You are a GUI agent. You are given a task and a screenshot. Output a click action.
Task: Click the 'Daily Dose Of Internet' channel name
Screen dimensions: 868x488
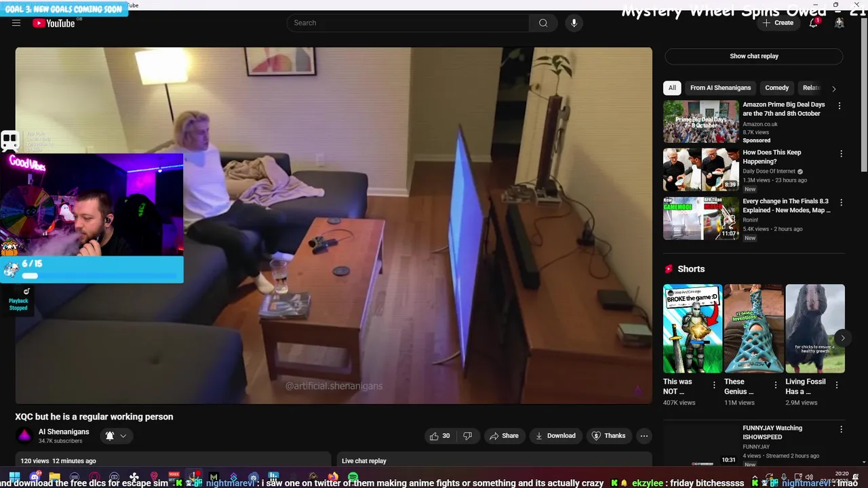769,171
